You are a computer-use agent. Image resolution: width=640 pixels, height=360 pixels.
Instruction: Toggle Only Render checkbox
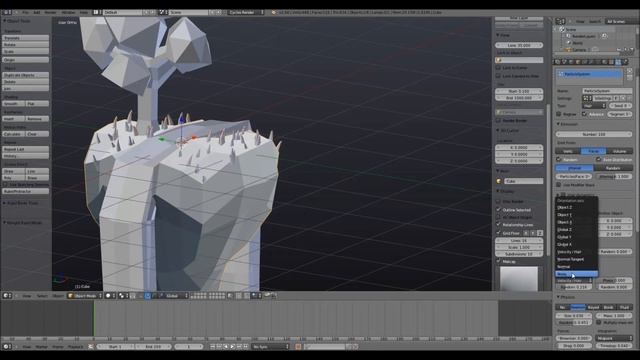[x=498, y=201]
